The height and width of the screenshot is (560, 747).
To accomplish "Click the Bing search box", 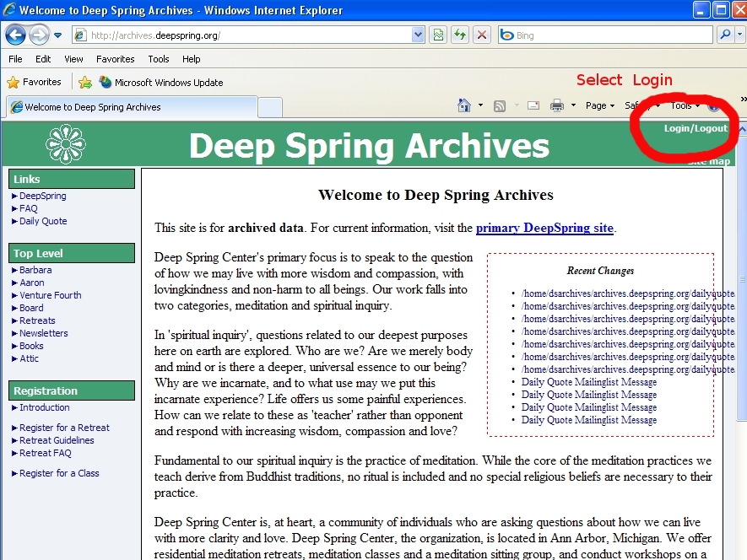I will click(x=605, y=35).
